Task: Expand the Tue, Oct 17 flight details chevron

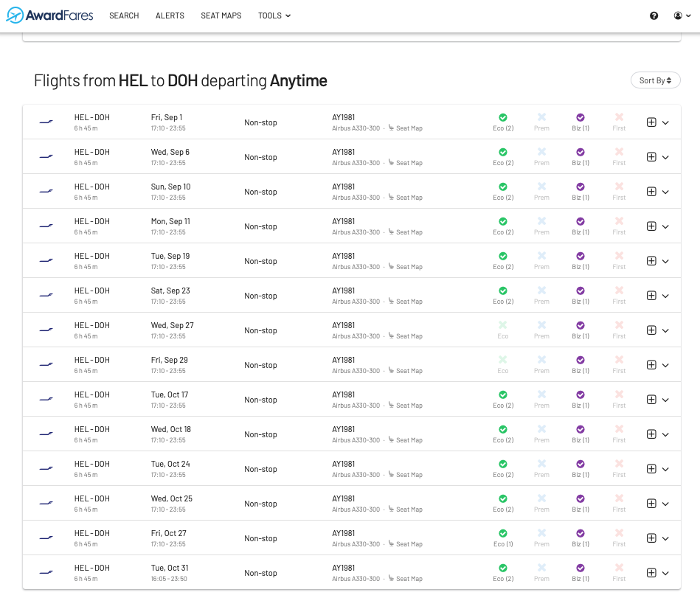Action: click(x=665, y=400)
